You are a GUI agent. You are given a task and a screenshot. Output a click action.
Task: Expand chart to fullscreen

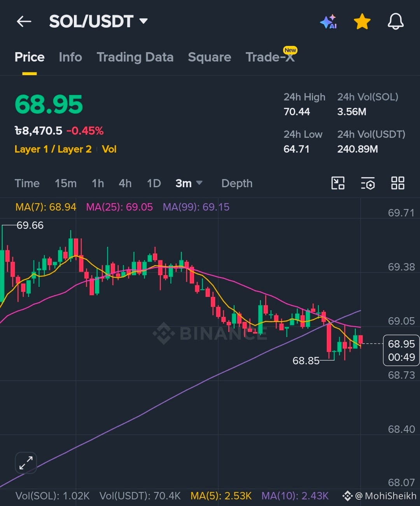(x=26, y=463)
